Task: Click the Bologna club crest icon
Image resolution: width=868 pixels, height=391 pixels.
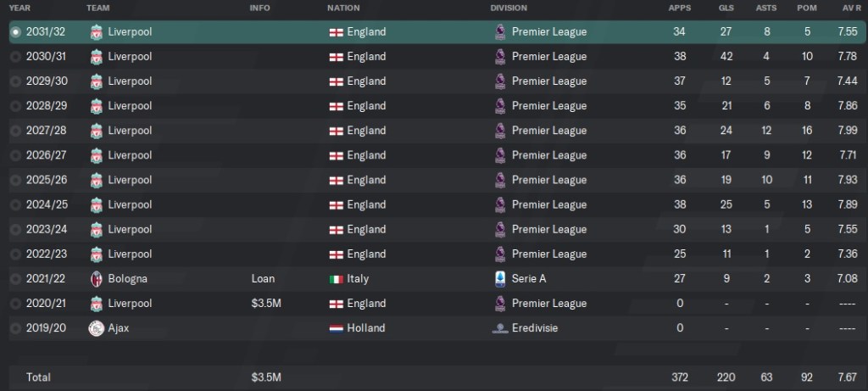Action: point(96,278)
